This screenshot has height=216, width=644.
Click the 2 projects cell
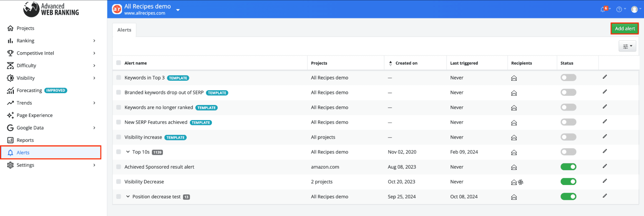pyautogui.click(x=322, y=182)
